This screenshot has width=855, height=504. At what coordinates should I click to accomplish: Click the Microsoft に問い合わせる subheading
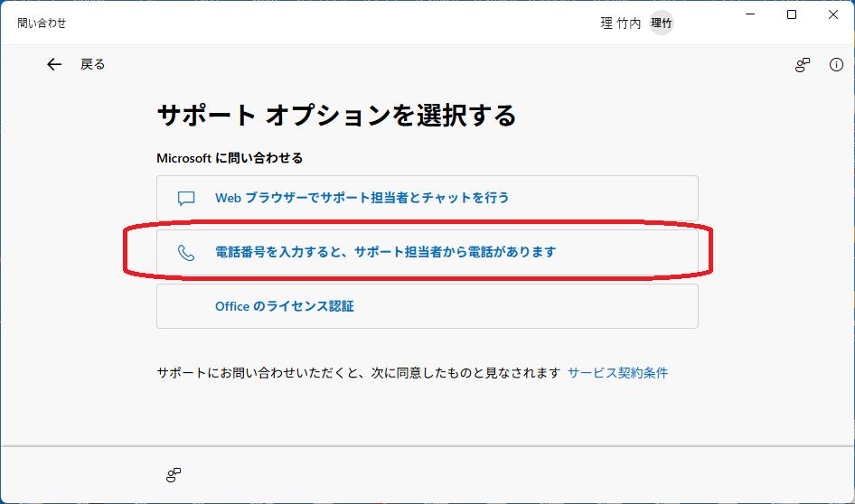pyautogui.click(x=230, y=158)
